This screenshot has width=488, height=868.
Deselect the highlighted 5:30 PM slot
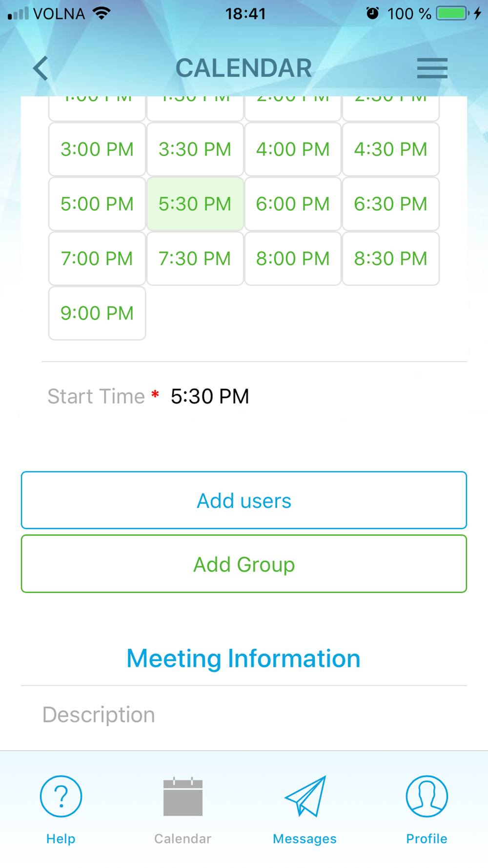point(195,204)
